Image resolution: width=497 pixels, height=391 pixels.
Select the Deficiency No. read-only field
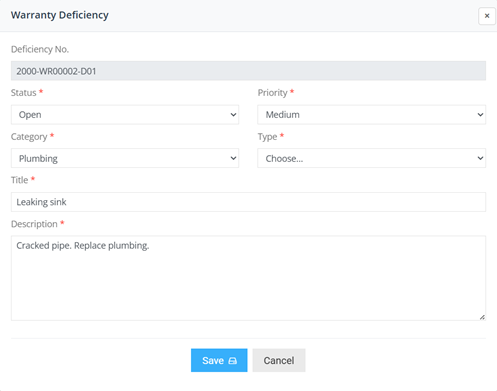point(248,71)
